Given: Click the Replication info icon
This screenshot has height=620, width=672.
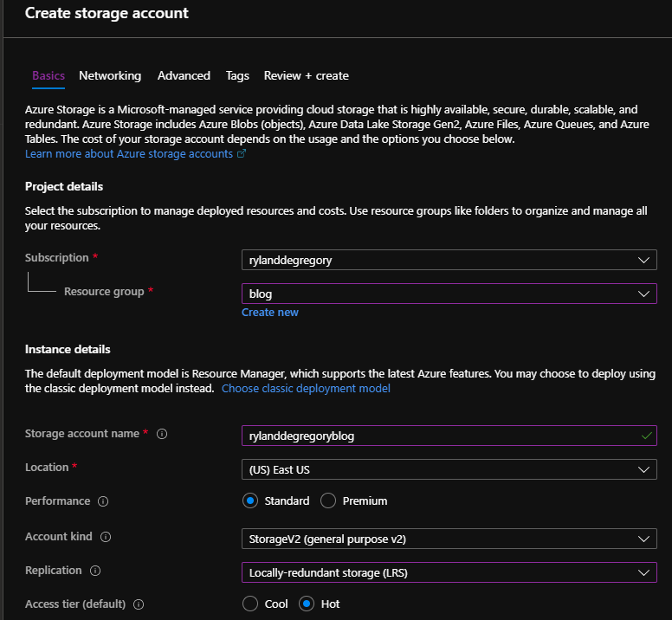Looking at the screenshot, I should coord(95,571).
